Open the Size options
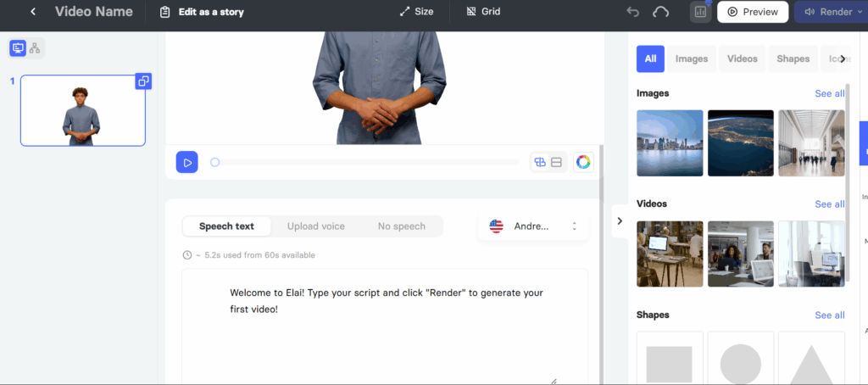Viewport: 868px width, 385px height. 417,11
